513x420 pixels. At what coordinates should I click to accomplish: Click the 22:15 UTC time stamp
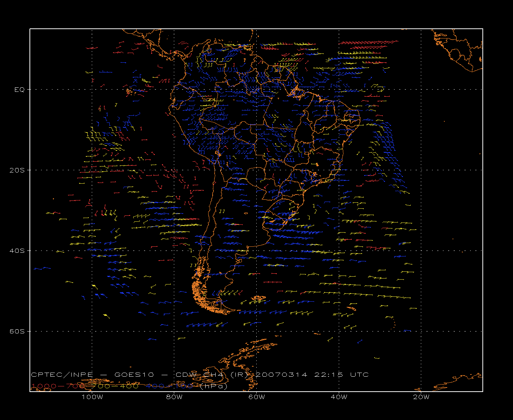pos(342,374)
